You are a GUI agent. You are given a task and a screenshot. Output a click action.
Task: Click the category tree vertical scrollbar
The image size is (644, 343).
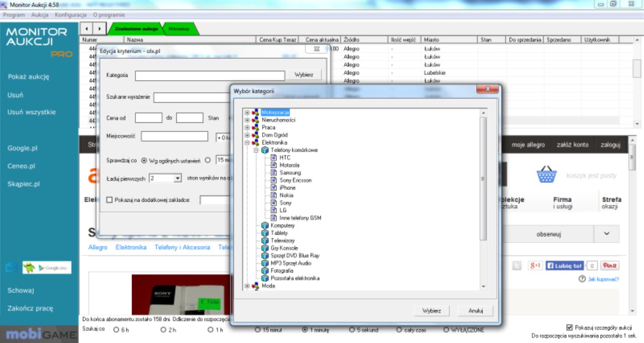[x=484, y=199]
